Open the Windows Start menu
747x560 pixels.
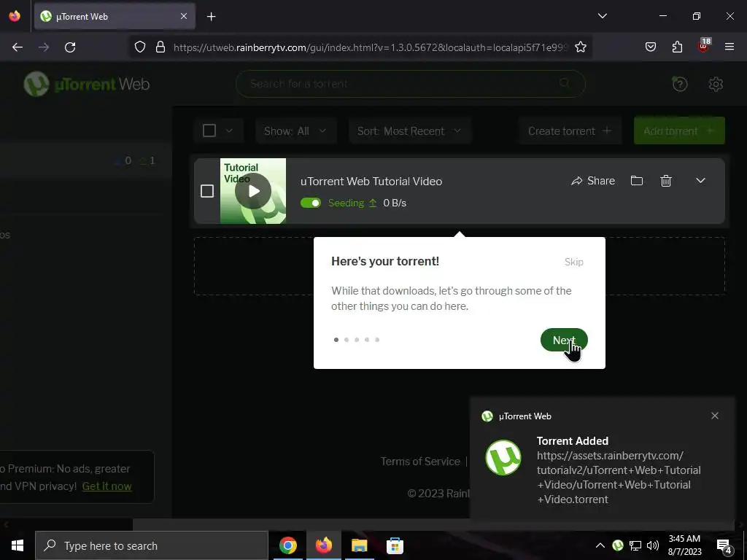(18, 545)
